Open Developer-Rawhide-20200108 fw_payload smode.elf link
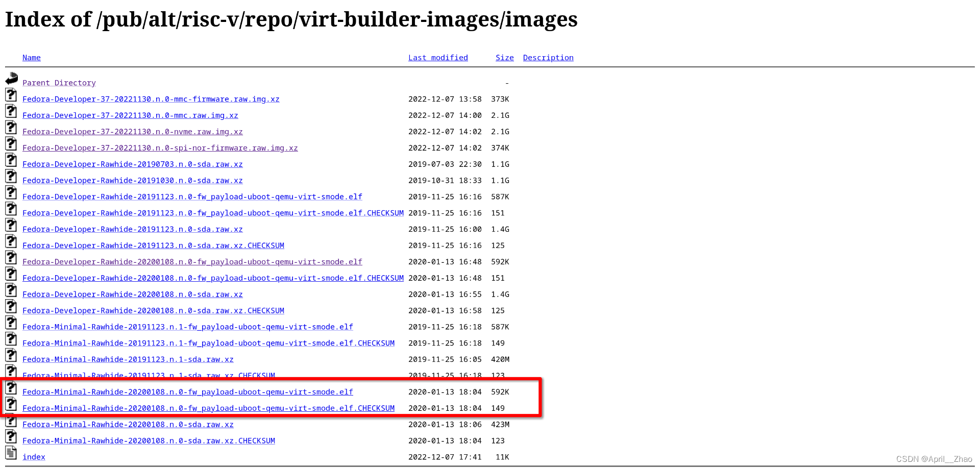Screen dimensions: 980x468 tap(192, 262)
